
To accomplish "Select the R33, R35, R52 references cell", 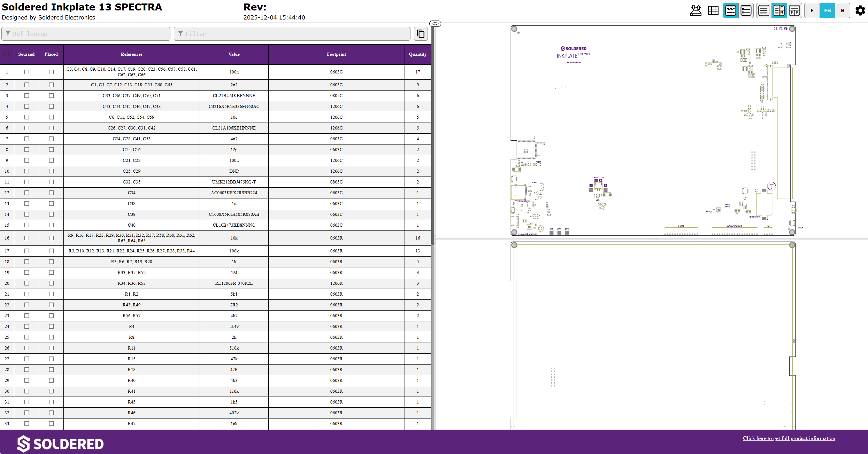I will click(132, 273).
